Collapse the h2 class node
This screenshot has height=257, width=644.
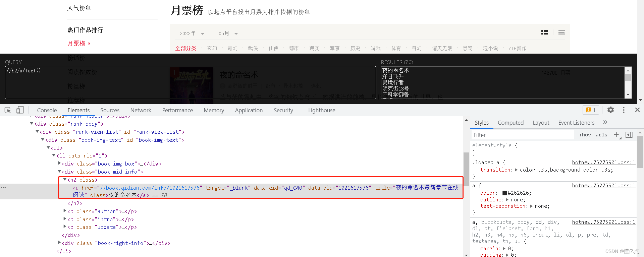65,180
